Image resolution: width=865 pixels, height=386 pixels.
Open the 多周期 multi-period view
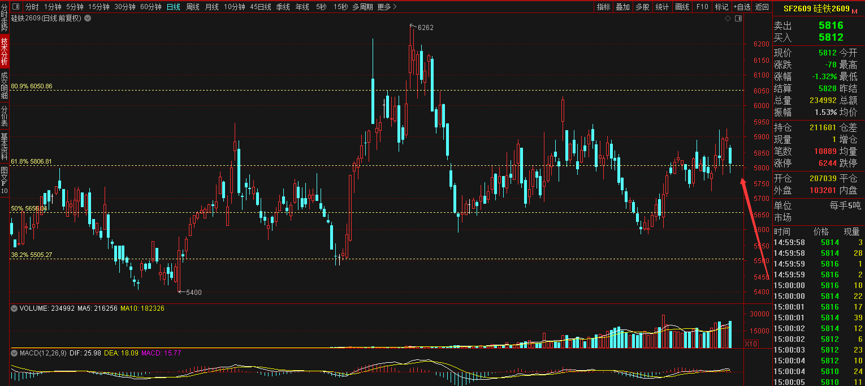(362, 7)
